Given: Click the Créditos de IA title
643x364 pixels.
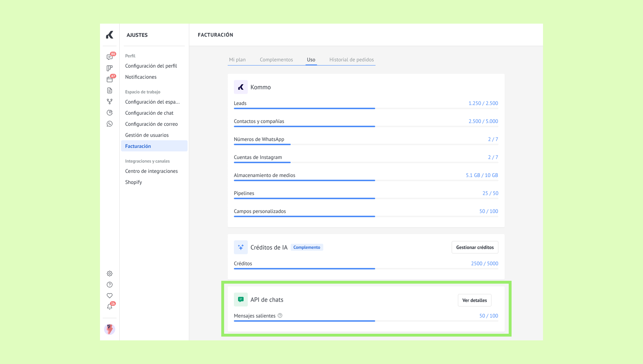Looking at the screenshot, I should tap(269, 247).
